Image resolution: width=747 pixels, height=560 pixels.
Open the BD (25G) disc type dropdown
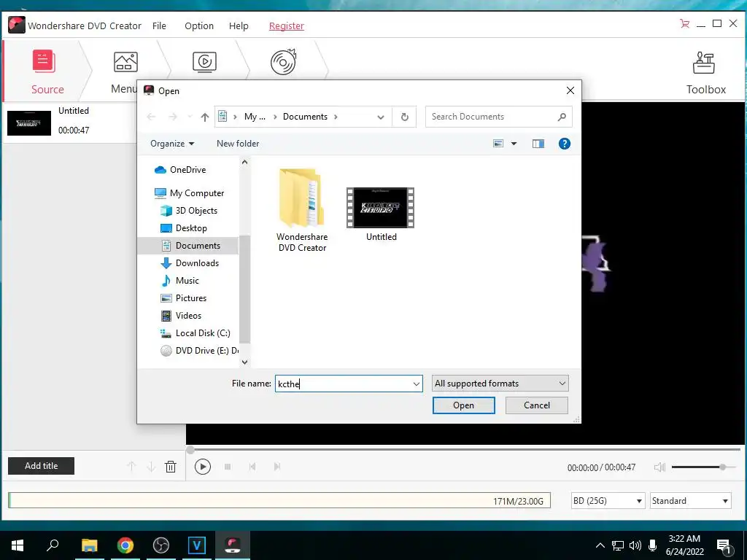pos(608,500)
